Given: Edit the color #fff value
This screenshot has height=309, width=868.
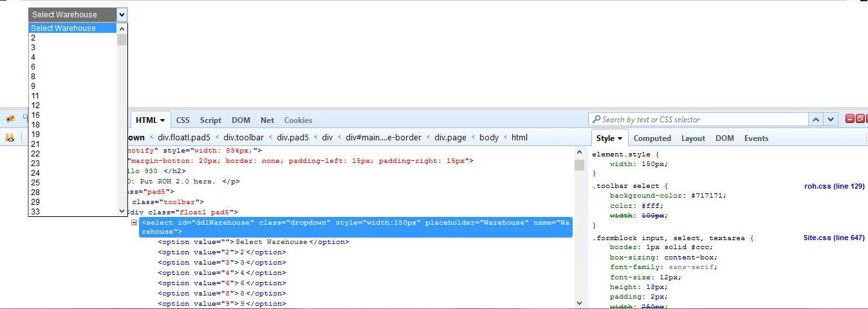Looking at the screenshot, I should 646,206.
